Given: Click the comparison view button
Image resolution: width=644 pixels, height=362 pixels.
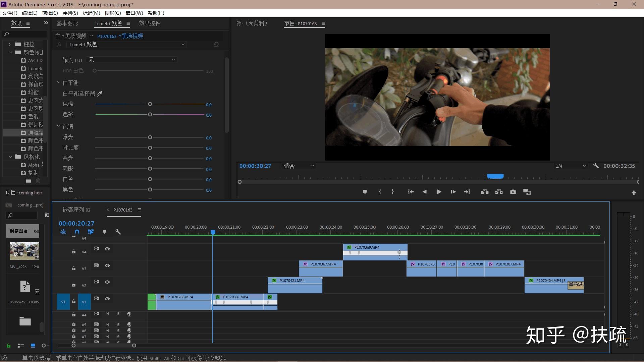Looking at the screenshot, I should point(527,192).
